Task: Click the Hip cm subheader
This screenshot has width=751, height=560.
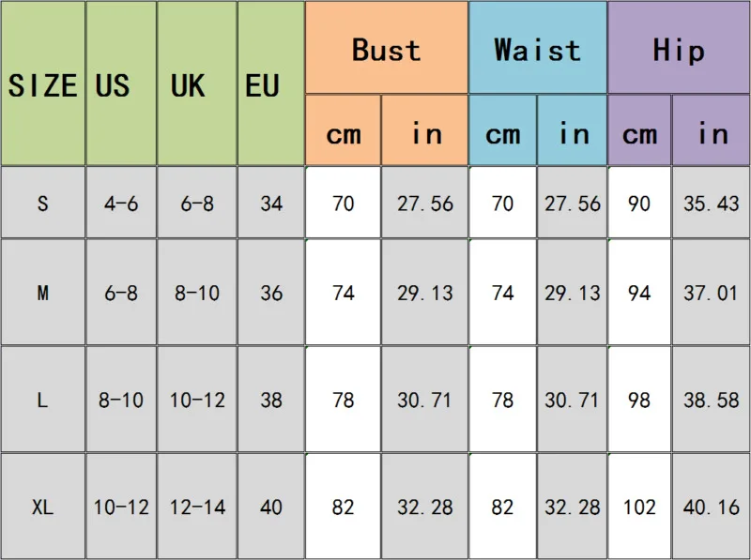Action: [x=639, y=132]
